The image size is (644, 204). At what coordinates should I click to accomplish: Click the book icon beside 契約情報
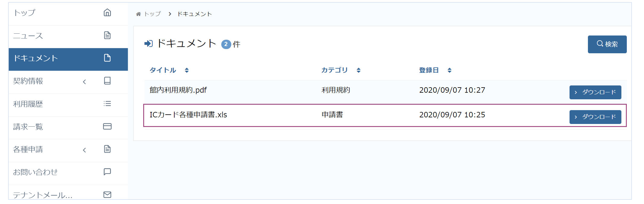(107, 81)
